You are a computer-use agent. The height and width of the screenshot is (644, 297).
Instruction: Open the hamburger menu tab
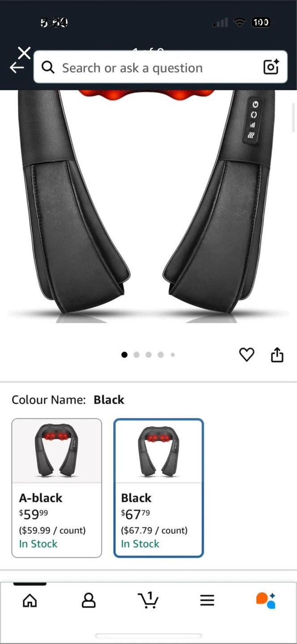207,600
